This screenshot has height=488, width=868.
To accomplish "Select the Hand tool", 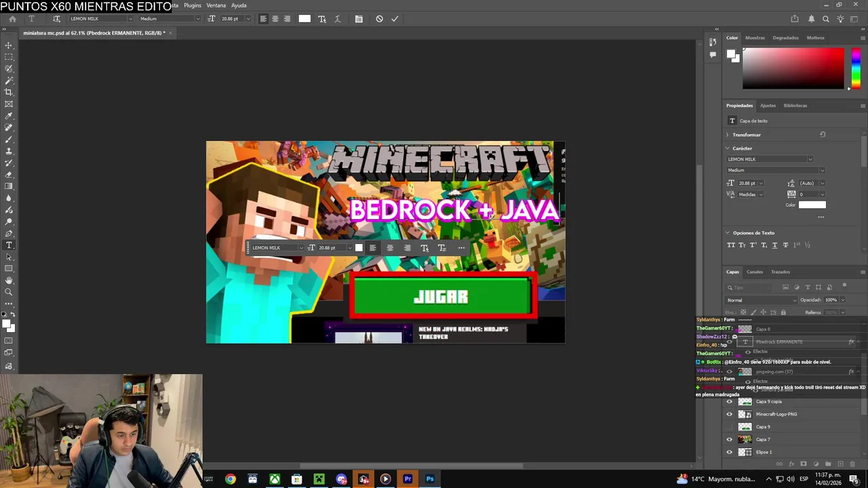I will tap(9, 280).
